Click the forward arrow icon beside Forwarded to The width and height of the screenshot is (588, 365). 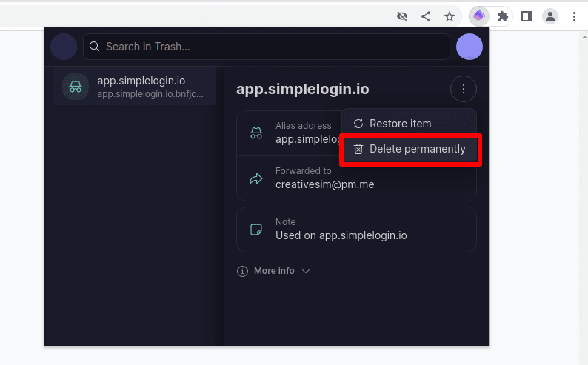click(256, 178)
